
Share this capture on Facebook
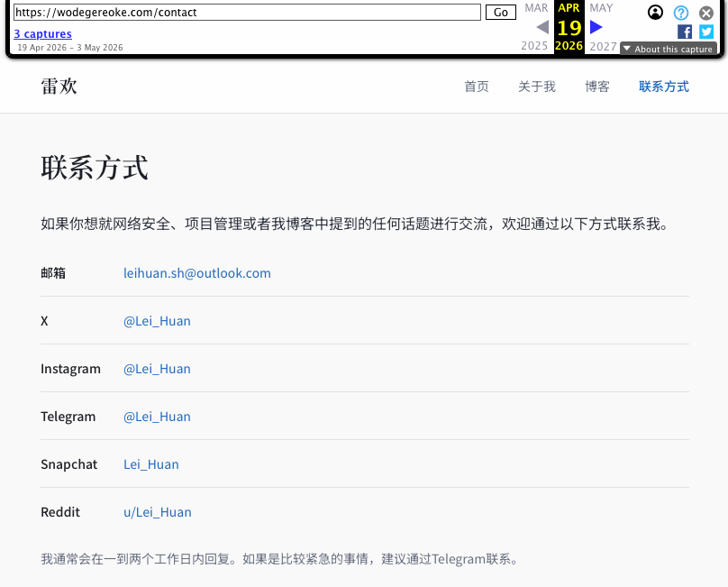point(685,32)
